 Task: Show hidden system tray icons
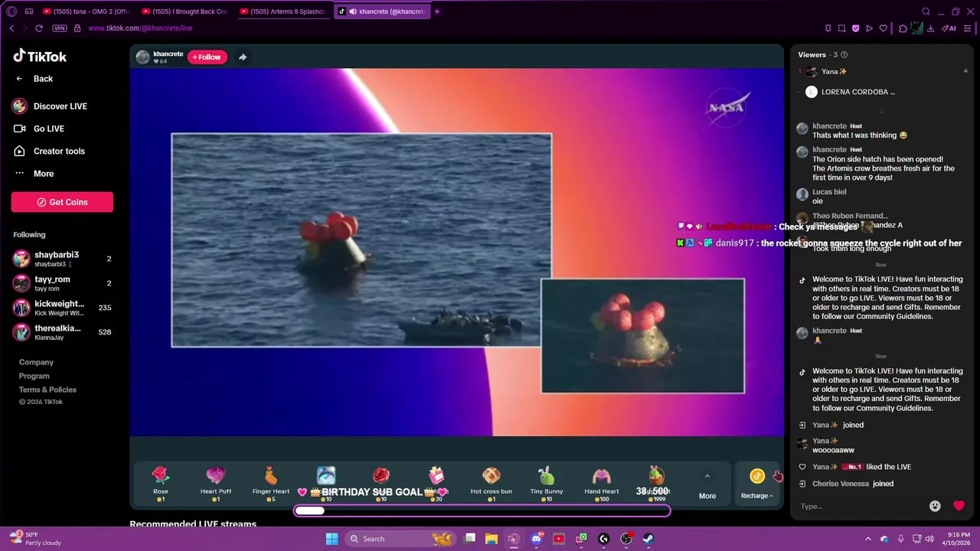867,539
